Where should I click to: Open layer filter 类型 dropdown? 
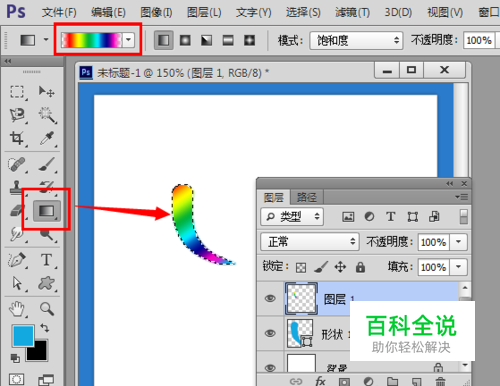click(x=292, y=217)
